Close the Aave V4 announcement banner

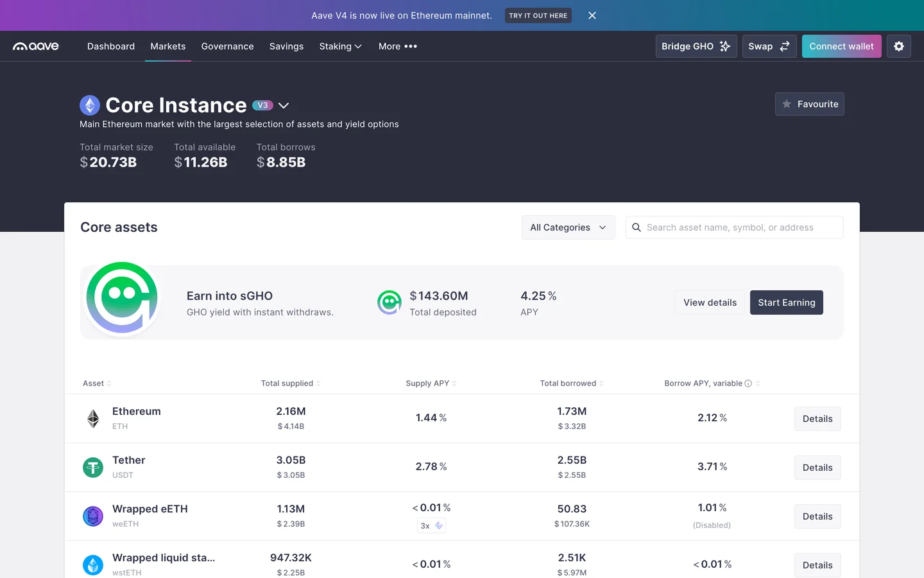pyautogui.click(x=592, y=15)
